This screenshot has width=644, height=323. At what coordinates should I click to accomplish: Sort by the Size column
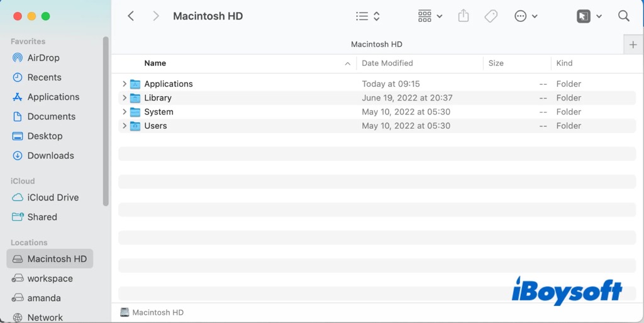496,63
